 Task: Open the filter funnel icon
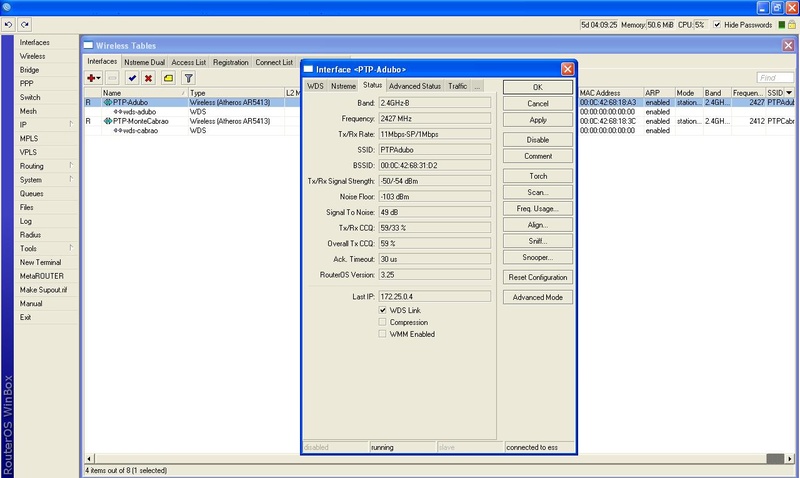pyautogui.click(x=188, y=77)
